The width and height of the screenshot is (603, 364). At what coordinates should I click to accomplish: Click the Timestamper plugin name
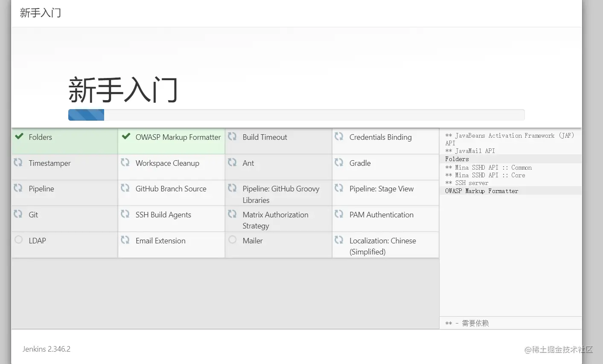click(x=50, y=163)
